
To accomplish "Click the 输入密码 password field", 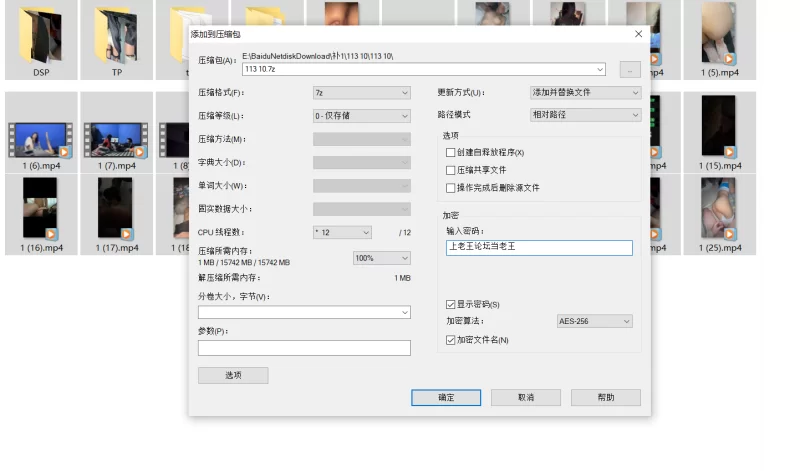I will click(x=539, y=247).
